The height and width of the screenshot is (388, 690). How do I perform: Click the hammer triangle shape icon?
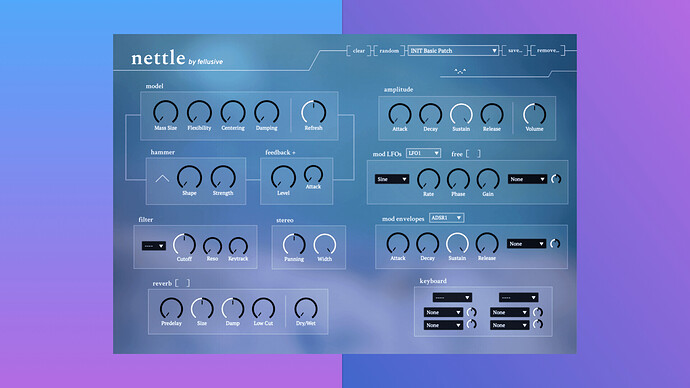(x=162, y=178)
